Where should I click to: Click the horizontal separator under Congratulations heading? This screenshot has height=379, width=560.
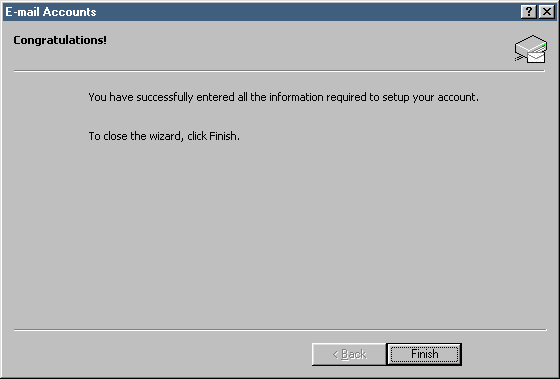tap(279, 71)
